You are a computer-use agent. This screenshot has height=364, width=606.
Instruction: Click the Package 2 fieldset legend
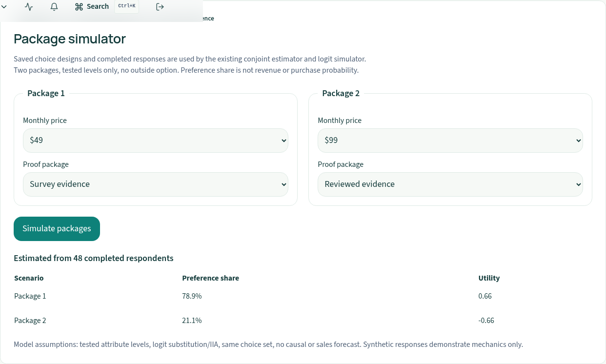[341, 93]
